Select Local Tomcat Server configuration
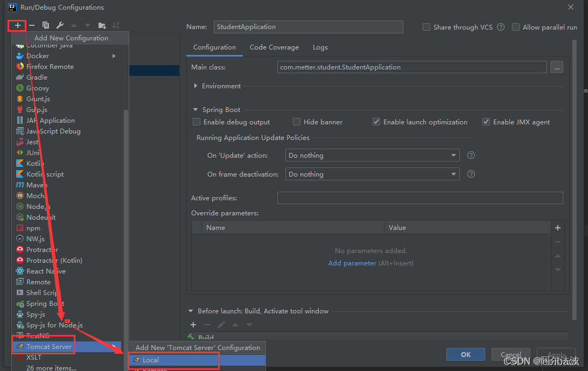 (x=197, y=360)
